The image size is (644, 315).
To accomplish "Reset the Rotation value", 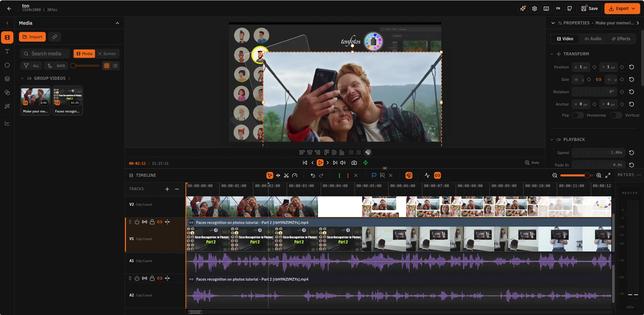I will coord(632,92).
